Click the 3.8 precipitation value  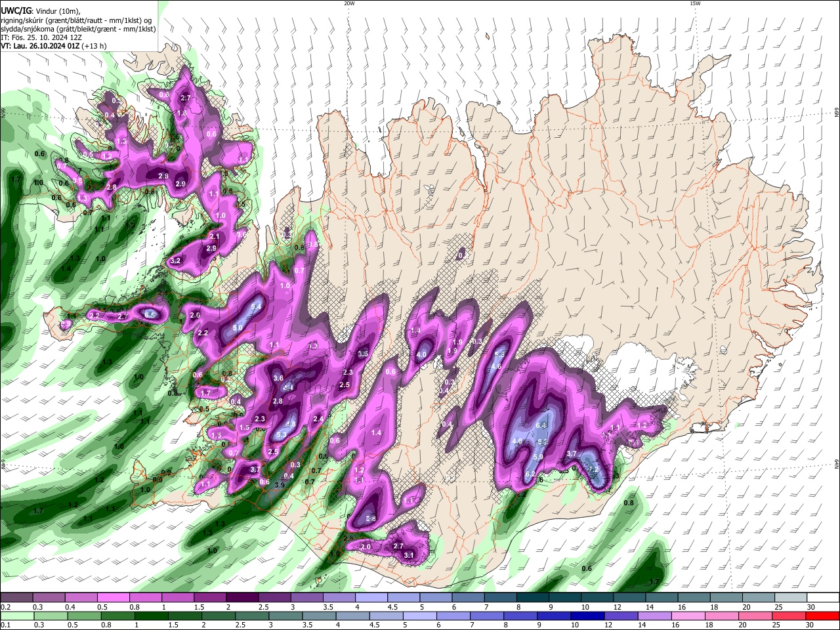point(371,518)
